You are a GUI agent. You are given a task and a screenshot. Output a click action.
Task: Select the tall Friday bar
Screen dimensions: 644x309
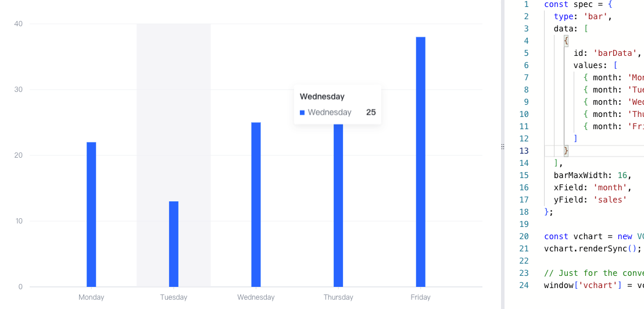click(x=421, y=162)
